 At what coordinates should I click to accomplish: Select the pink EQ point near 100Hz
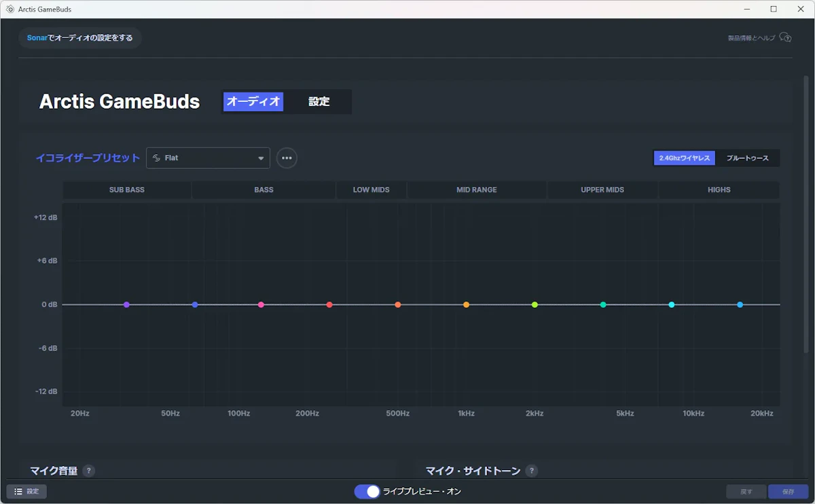tap(261, 305)
